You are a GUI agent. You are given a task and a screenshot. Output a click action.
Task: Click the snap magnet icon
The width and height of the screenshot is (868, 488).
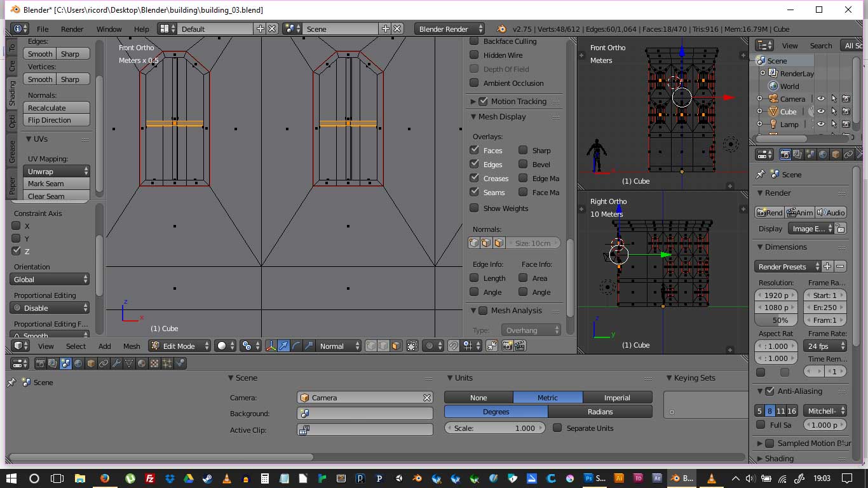(x=453, y=346)
